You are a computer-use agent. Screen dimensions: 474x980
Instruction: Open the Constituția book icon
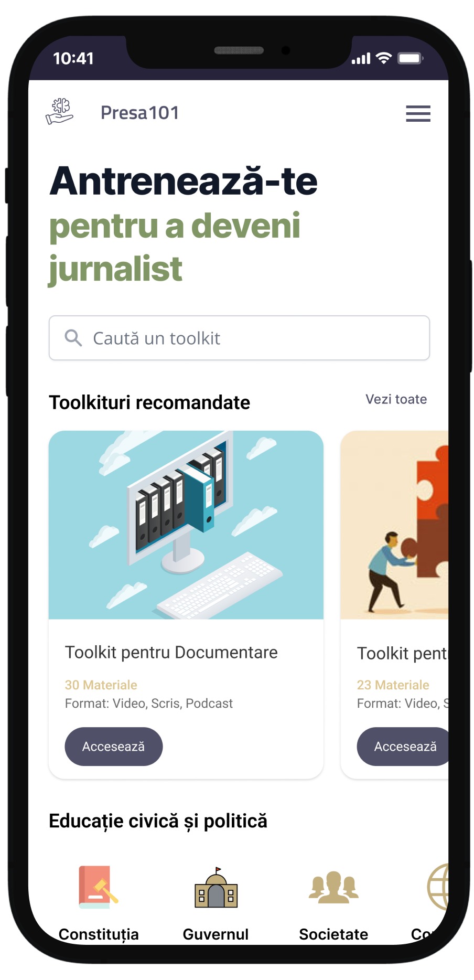[98, 887]
